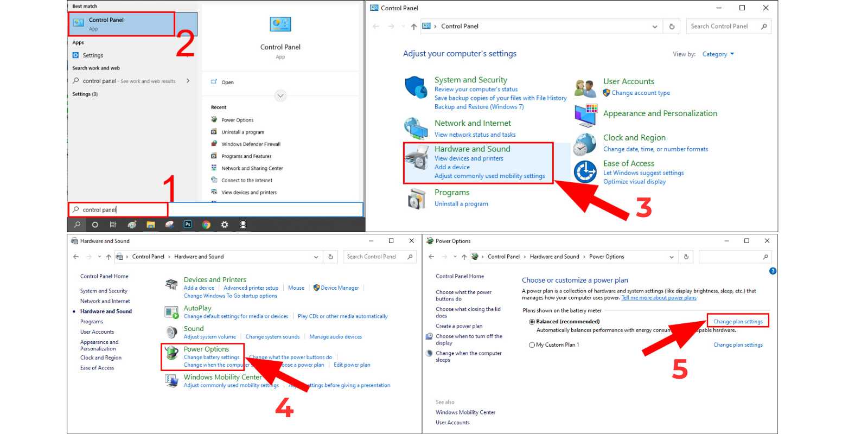Click Create a power plan link

tap(459, 326)
